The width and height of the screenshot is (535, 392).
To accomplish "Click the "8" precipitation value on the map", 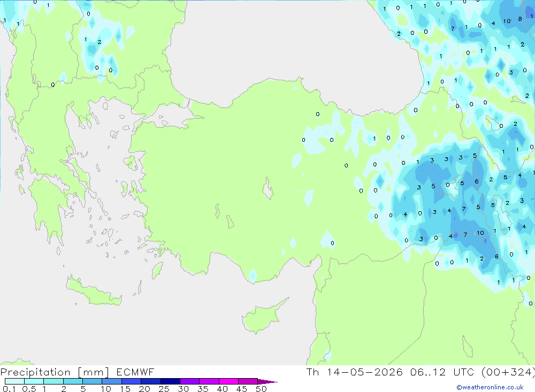I will [520, 19].
